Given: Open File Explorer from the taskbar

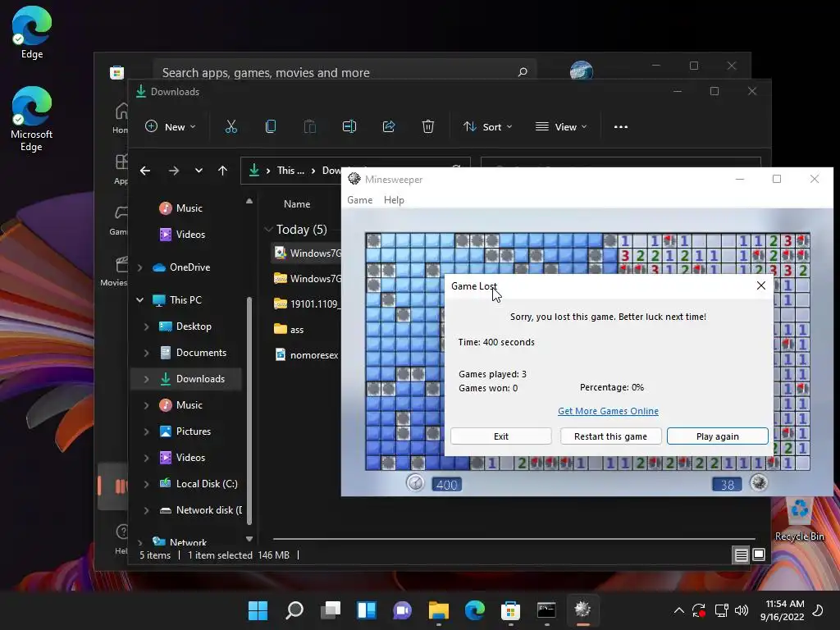Looking at the screenshot, I should (438, 610).
